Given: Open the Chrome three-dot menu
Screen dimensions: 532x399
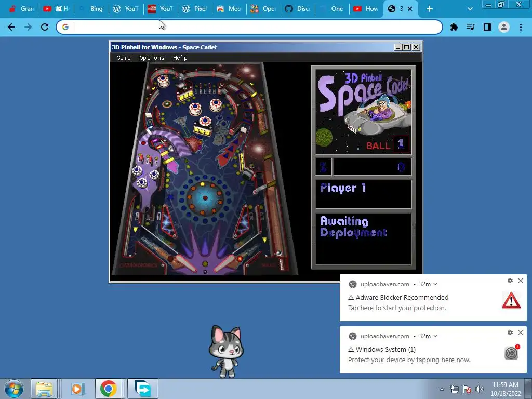Looking at the screenshot, I should tap(521, 27).
